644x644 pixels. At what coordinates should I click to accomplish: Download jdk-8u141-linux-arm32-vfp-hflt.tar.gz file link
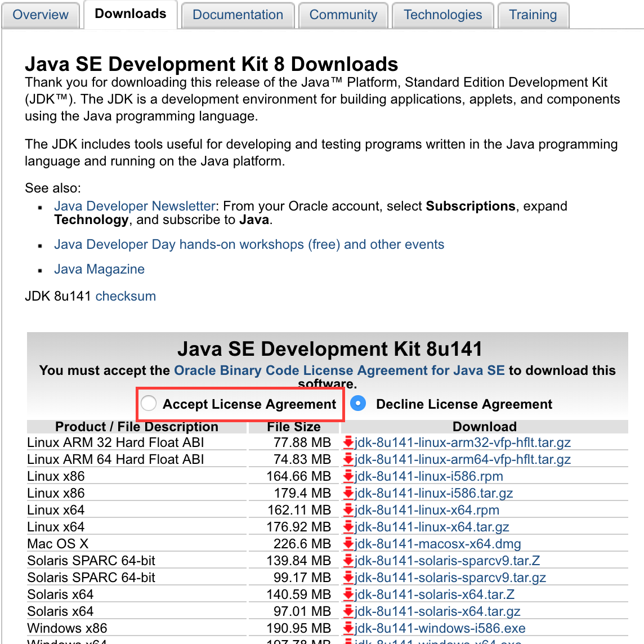pyautogui.click(x=463, y=442)
